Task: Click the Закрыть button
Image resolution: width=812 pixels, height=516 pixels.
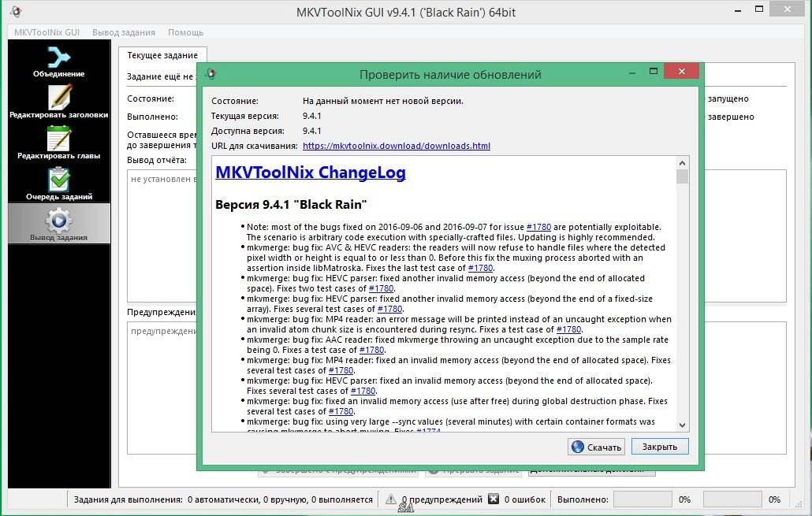Action: tap(660, 447)
